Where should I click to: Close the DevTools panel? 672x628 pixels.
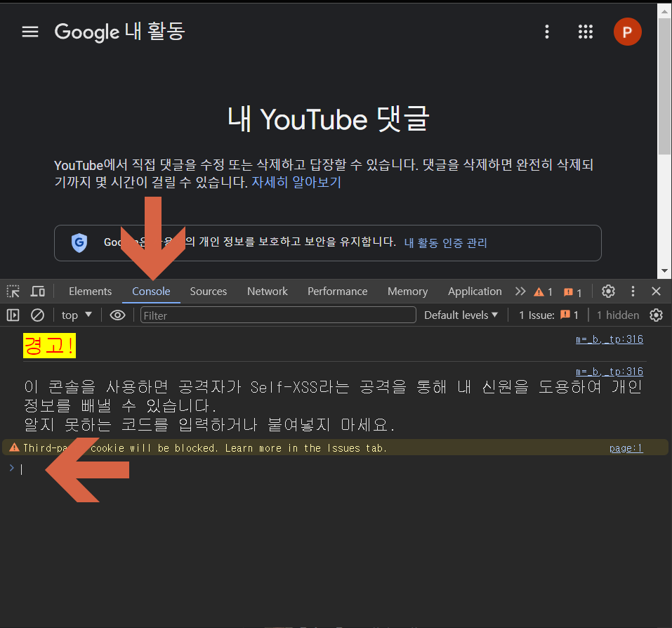(x=656, y=292)
